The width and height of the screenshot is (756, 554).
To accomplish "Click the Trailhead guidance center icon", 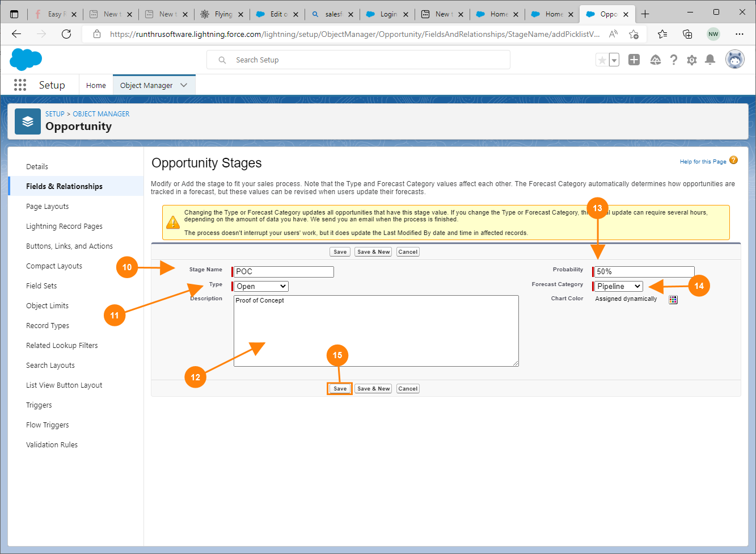I will 655,60.
